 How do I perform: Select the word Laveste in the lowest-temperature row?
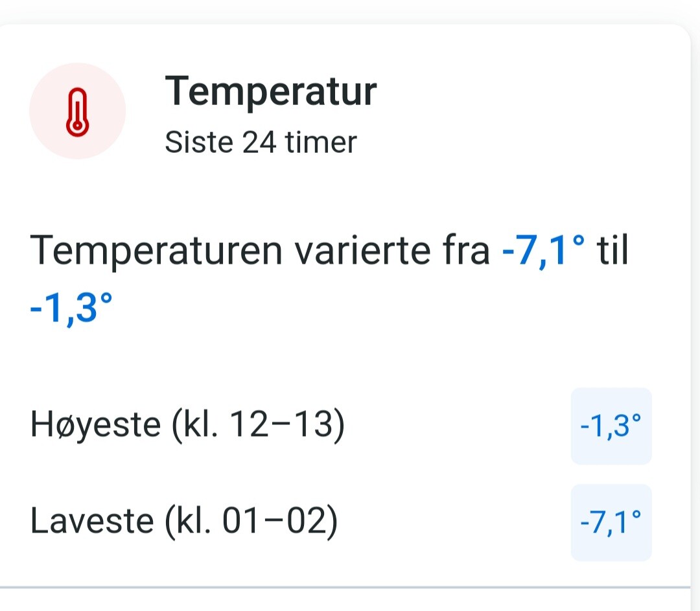(x=92, y=521)
